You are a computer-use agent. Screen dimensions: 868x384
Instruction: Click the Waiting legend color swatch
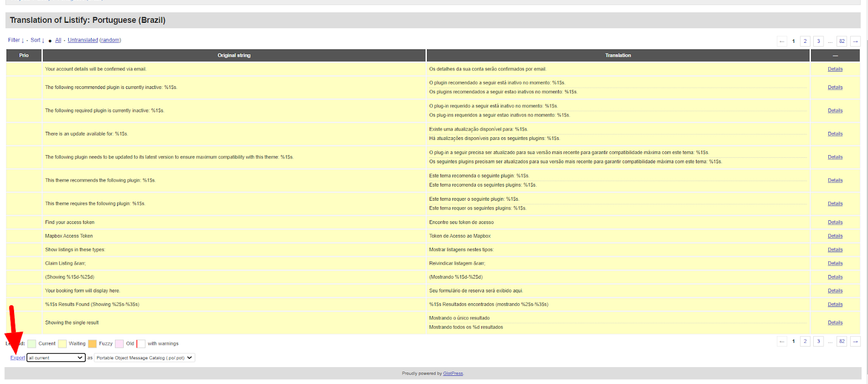62,343
